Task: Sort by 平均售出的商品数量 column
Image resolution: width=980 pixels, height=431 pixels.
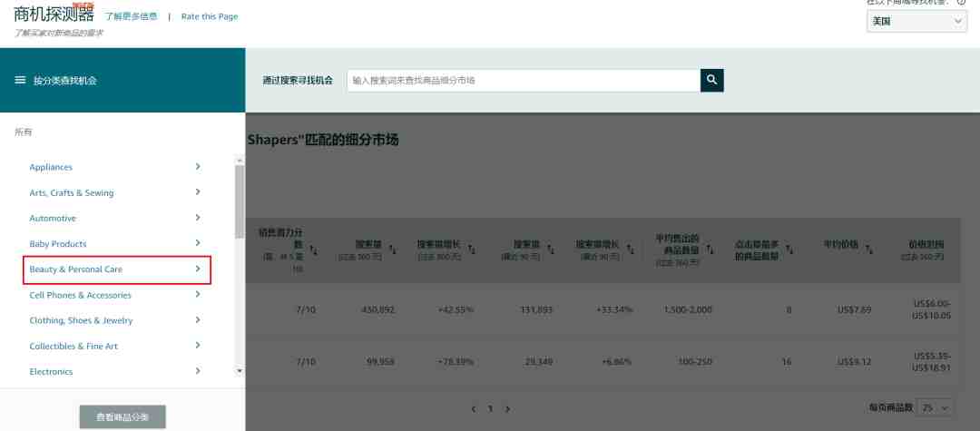Action: [x=710, y=250]
